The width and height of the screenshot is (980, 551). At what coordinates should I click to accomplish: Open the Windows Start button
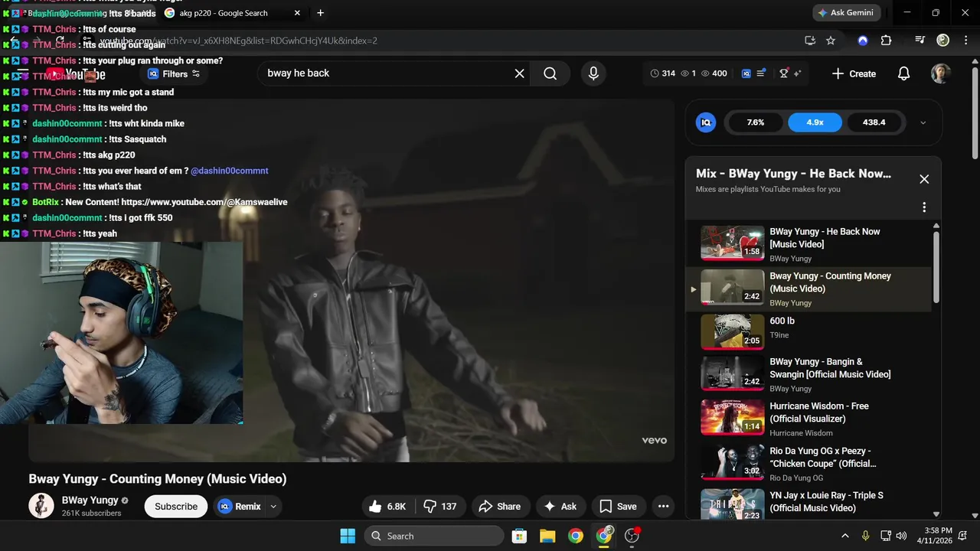click(348, 536)
